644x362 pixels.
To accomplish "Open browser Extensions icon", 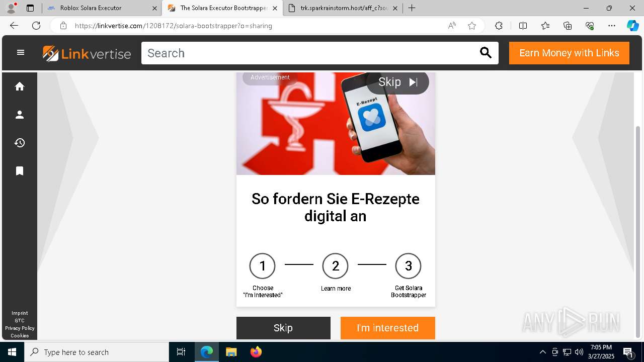I will (x=499, y=26).
